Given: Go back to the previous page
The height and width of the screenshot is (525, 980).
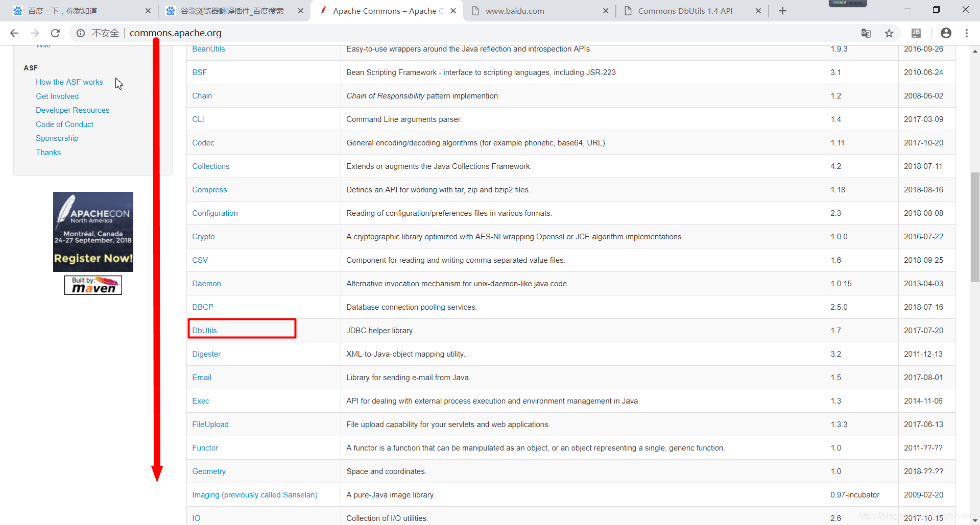Looking at the screenshot, I should 14,33.
